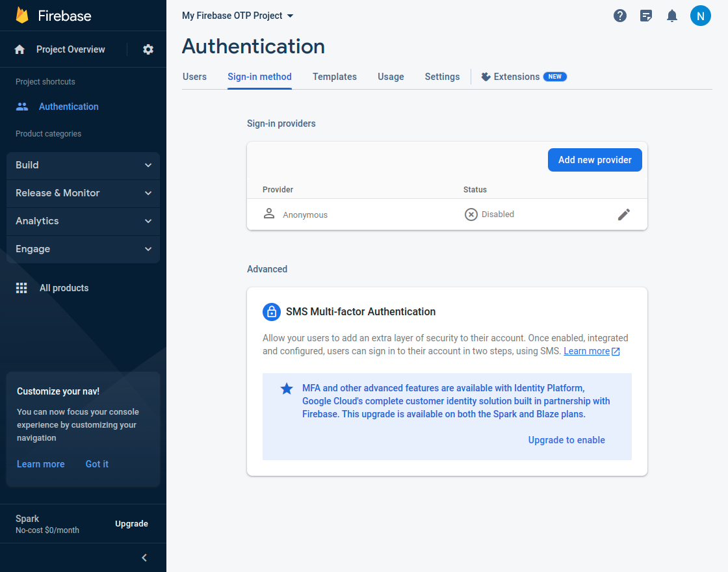Image resolution: width=728 pixels, height=572 pixels.
Task: Open Firebase help with question mark icon
Action: tap(620, 15)
